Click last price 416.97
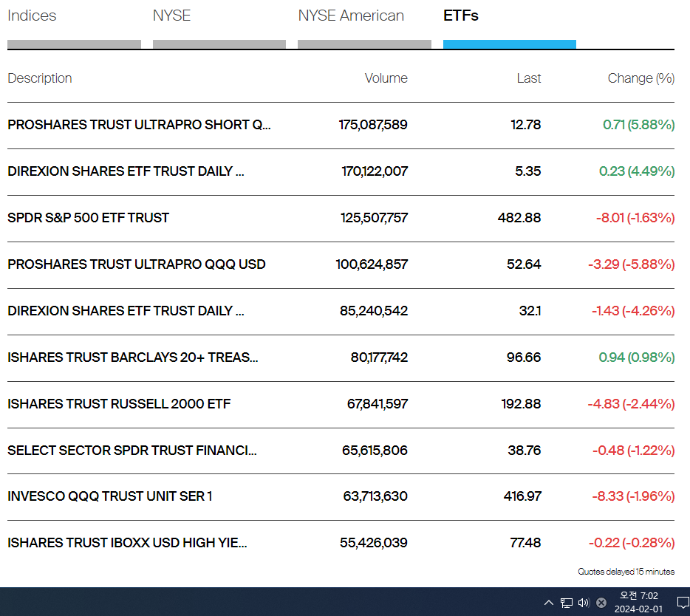The height and width of the screenshot is (616, 690). click(x=522, y=496)
